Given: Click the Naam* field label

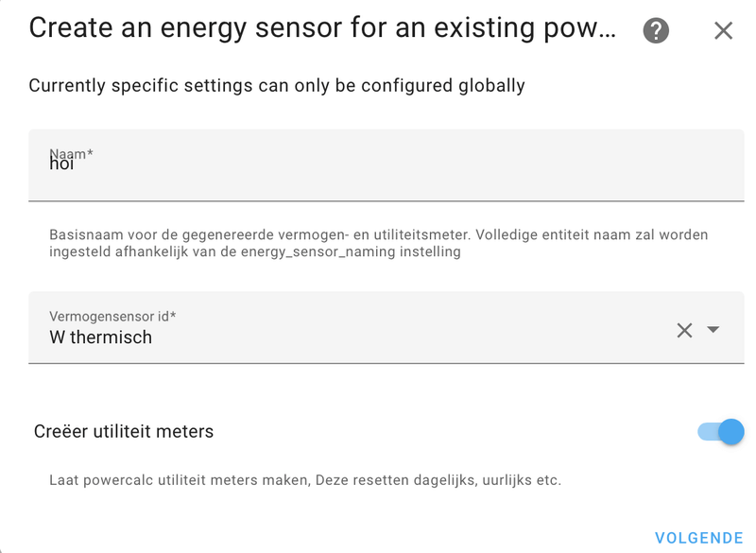Looking at the screenshot, I should 71,153.
